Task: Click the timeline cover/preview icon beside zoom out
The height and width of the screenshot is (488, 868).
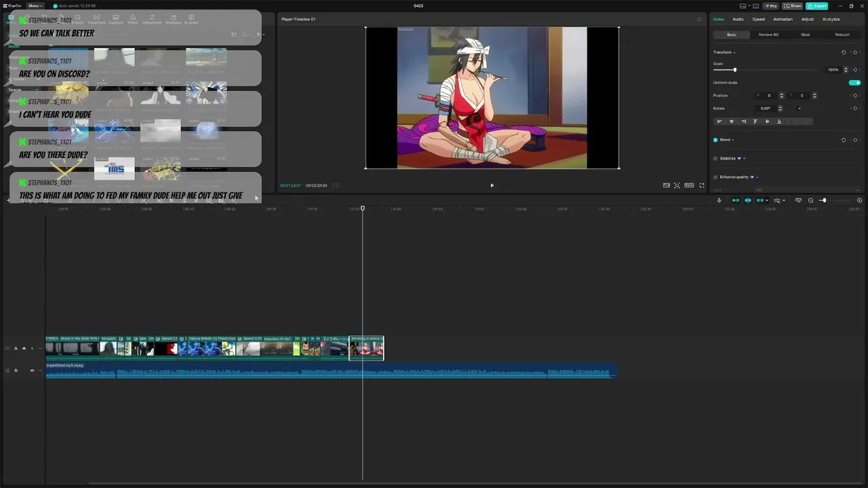Action: tap(798, 200)
